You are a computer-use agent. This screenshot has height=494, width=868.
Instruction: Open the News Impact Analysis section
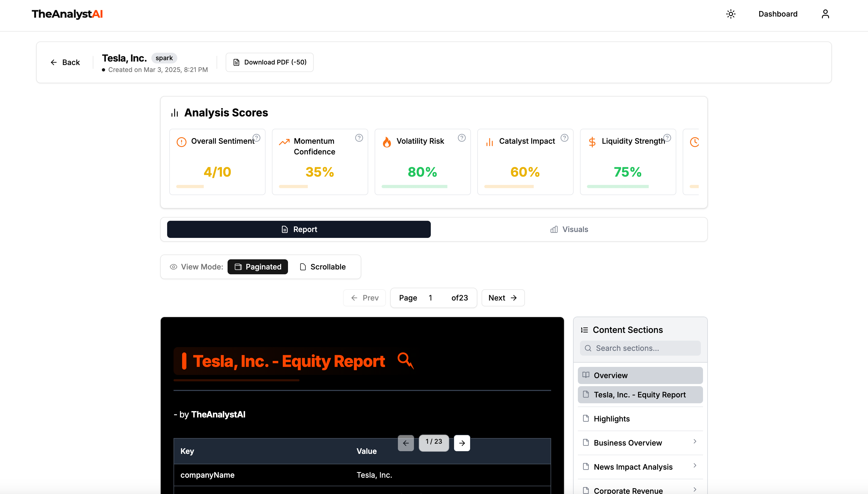pos(640,467)
